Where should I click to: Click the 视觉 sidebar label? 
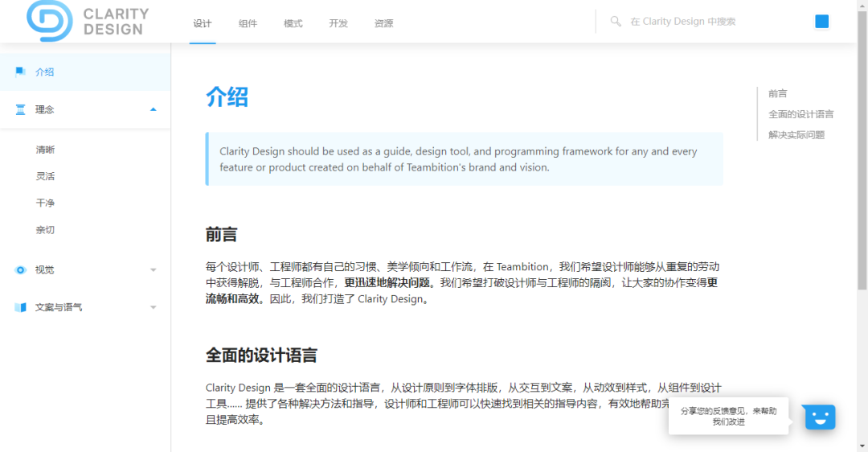tap(45, 269)
